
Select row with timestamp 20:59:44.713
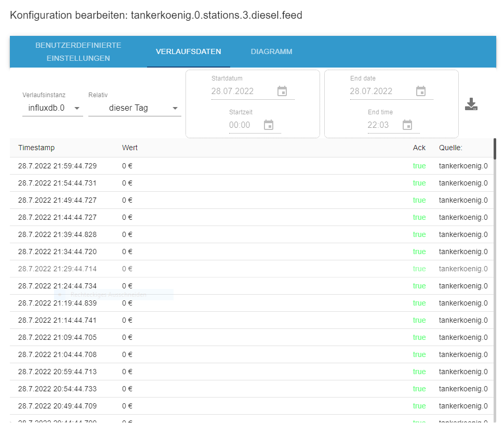[x=251, y=372]
